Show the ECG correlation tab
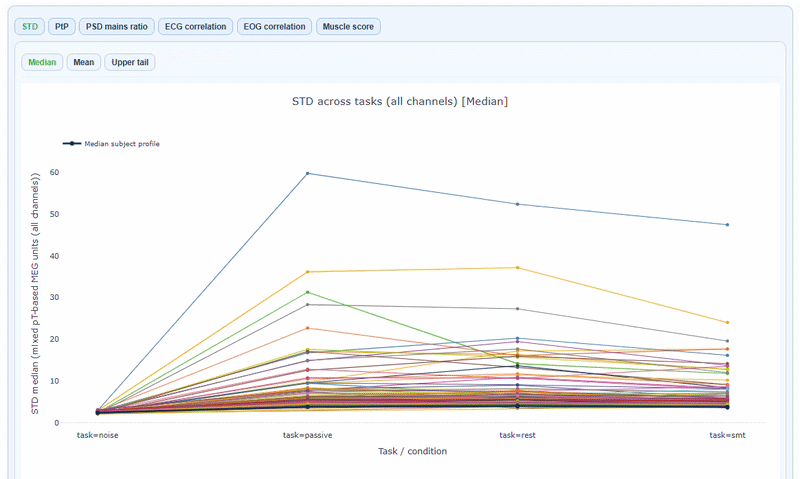The width and height of the screenshot is (800, 479). [x=196, y=27]
